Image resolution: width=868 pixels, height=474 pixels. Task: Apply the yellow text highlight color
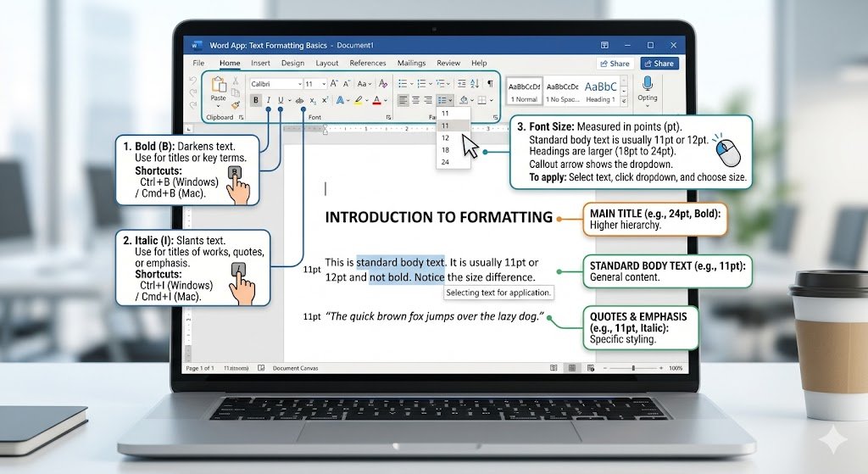point(359,100)
